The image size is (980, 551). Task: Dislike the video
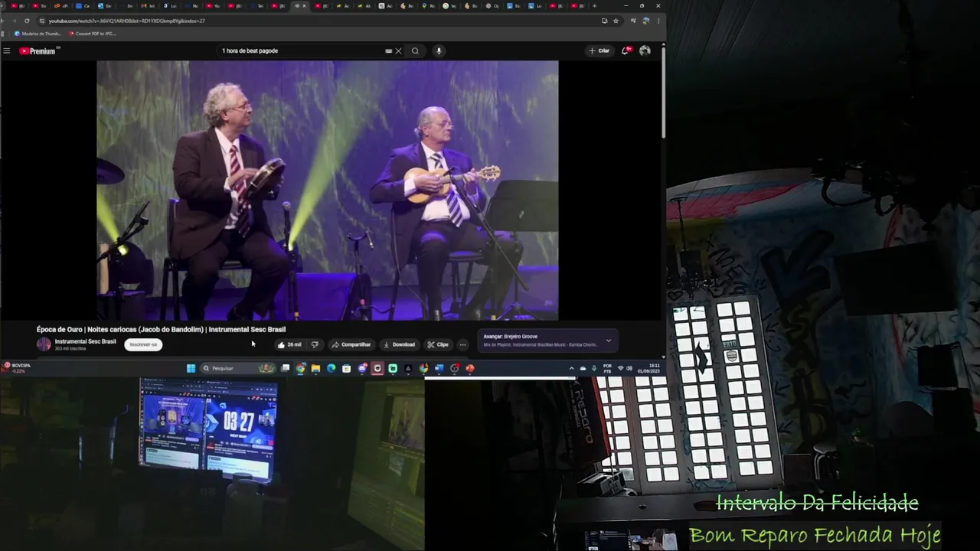point(315,344)
